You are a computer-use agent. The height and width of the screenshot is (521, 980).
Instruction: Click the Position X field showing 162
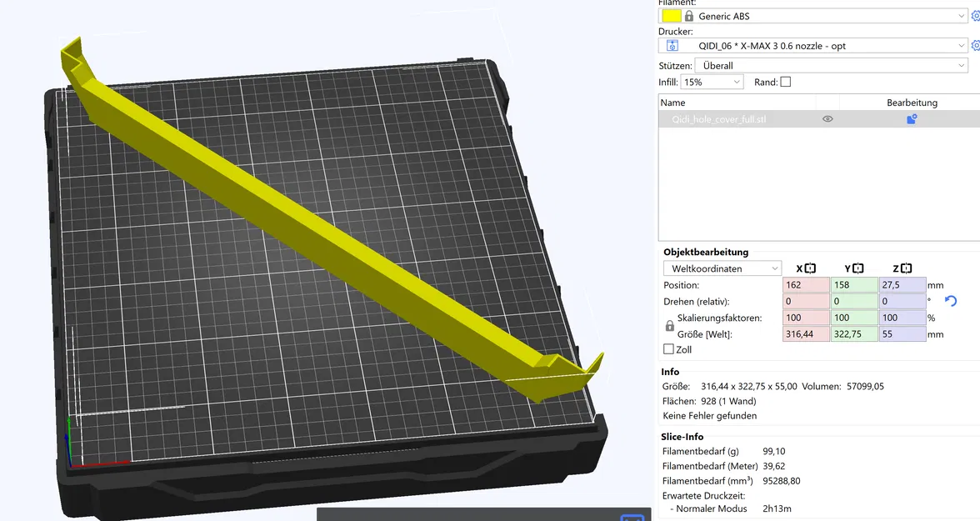pyautogui.click(x=806, y=284)
